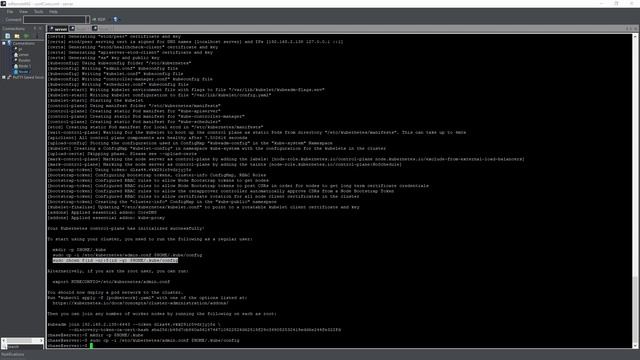Click the kubernetes.io addons URL line
This screenshot has height=360, width=640.
click(140, 303)
